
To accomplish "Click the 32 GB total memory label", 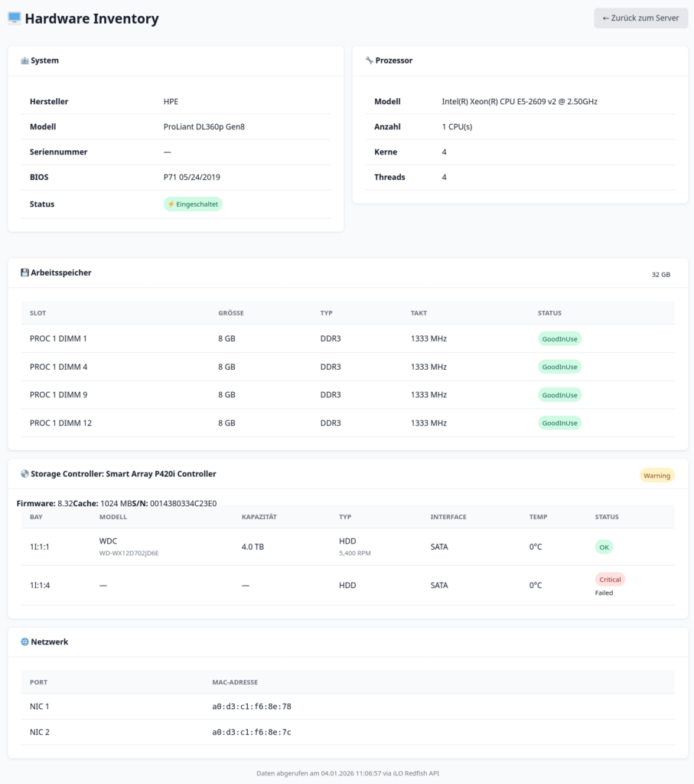I will 660,274.
